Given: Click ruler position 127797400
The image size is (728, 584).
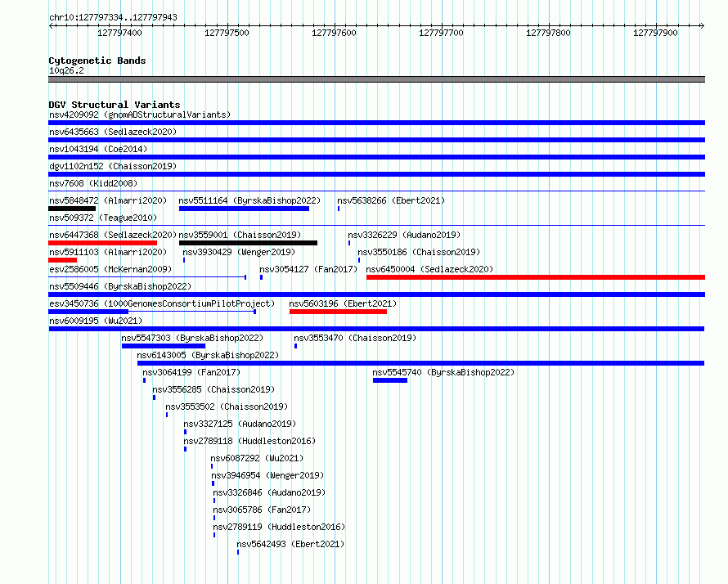Looking at the screenshot, I should (119, 33).
